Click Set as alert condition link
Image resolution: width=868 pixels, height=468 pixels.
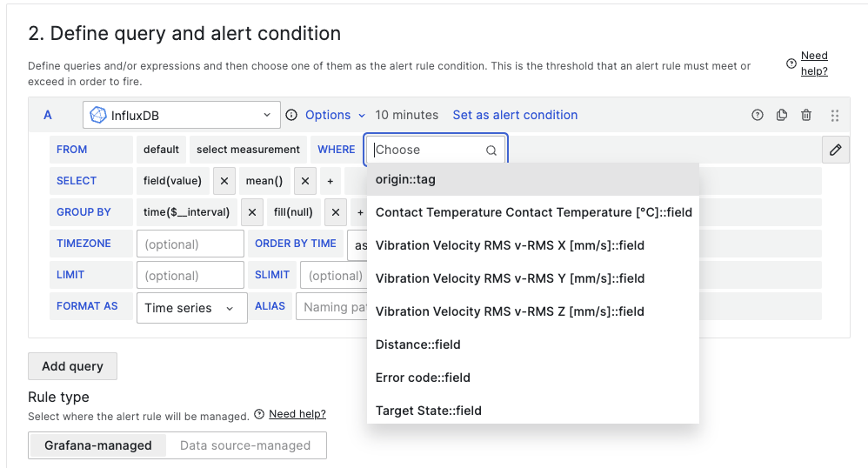pos(515,115)
